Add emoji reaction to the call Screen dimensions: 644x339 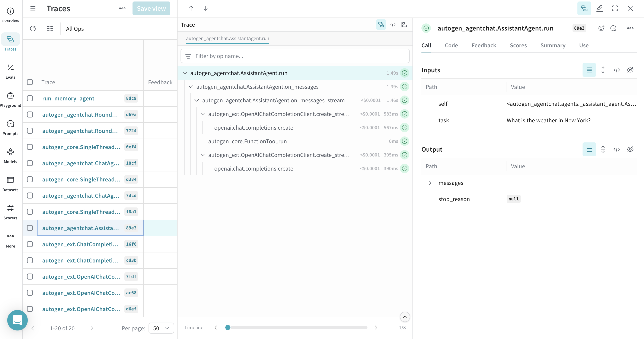coord(601,28)
